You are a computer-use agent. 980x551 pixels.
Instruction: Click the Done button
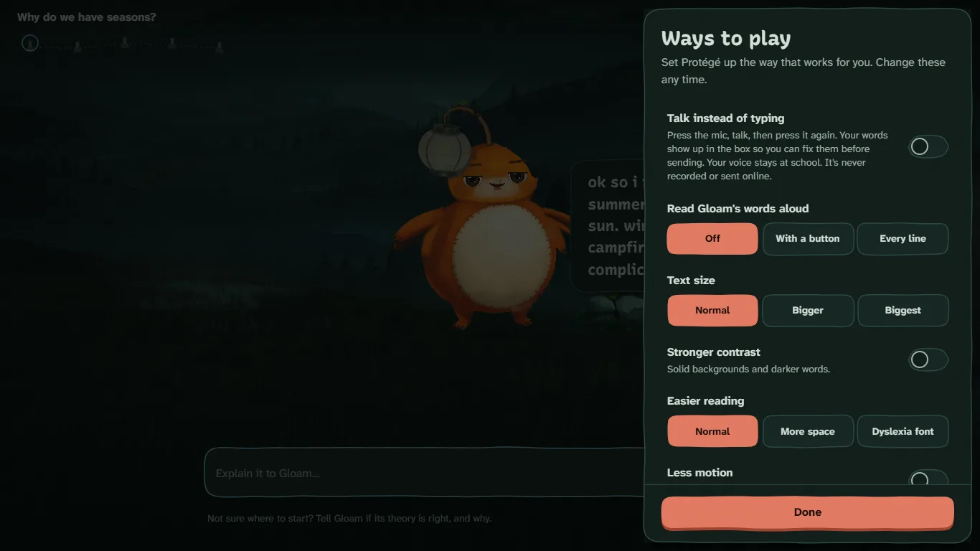click(x=808, y=512)
